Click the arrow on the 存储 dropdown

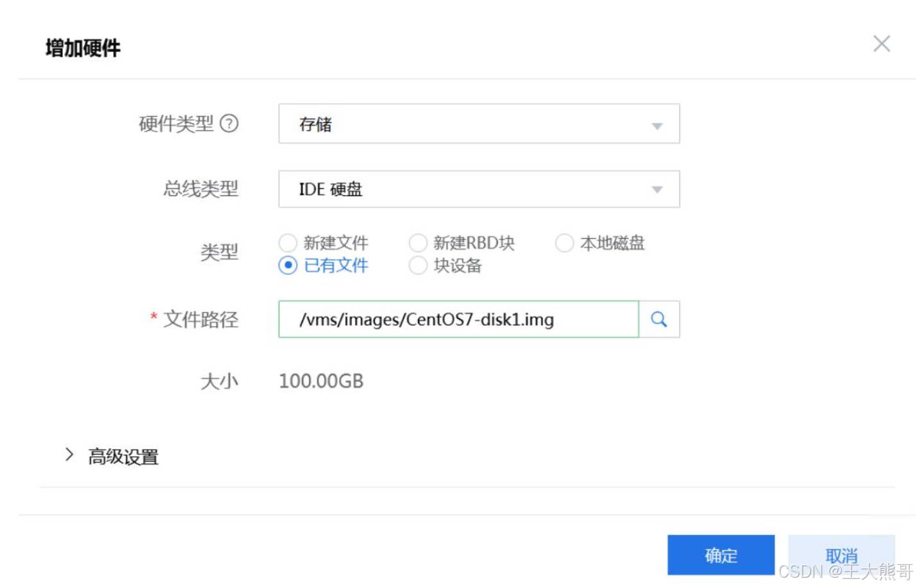point(656,126)
